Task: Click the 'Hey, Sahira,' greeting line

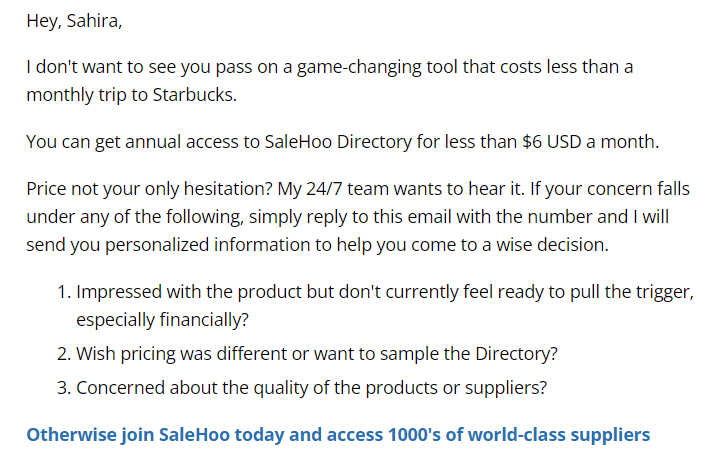Action: pos(74,21)
